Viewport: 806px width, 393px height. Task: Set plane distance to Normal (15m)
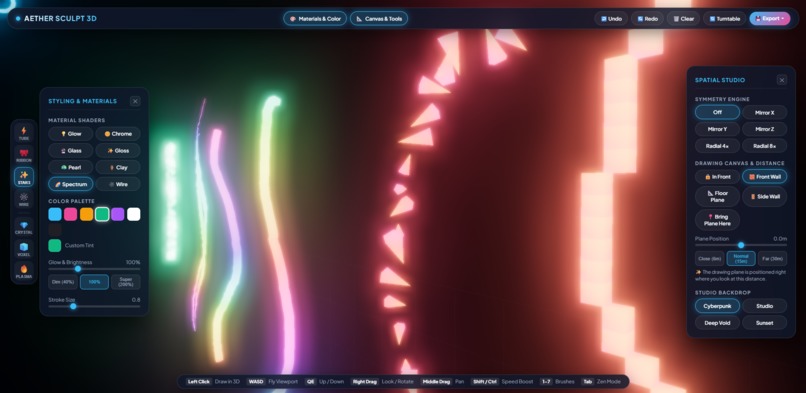(741, 258)
